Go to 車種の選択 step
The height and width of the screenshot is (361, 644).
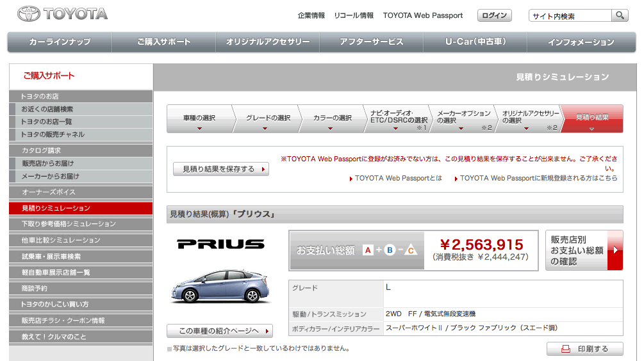point(199,118)
